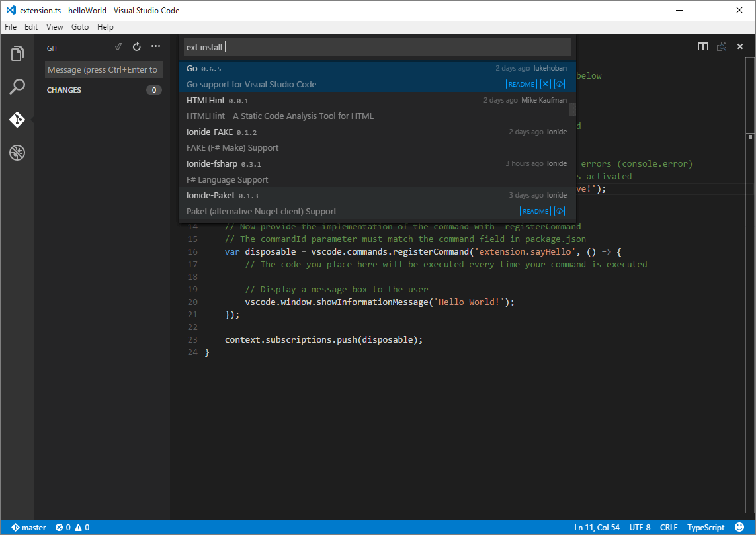Change TypeScript language mode

[705, 527]
